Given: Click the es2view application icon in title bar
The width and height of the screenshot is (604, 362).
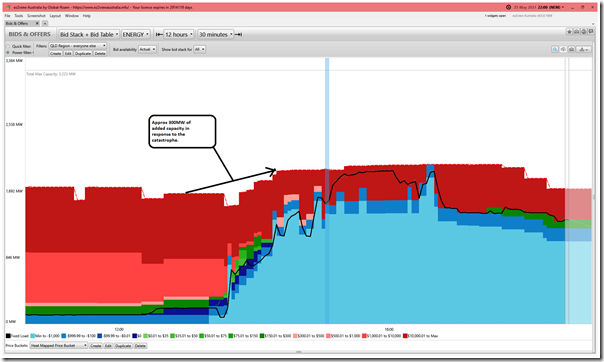Looking at the screenshot, I should 8,7.
